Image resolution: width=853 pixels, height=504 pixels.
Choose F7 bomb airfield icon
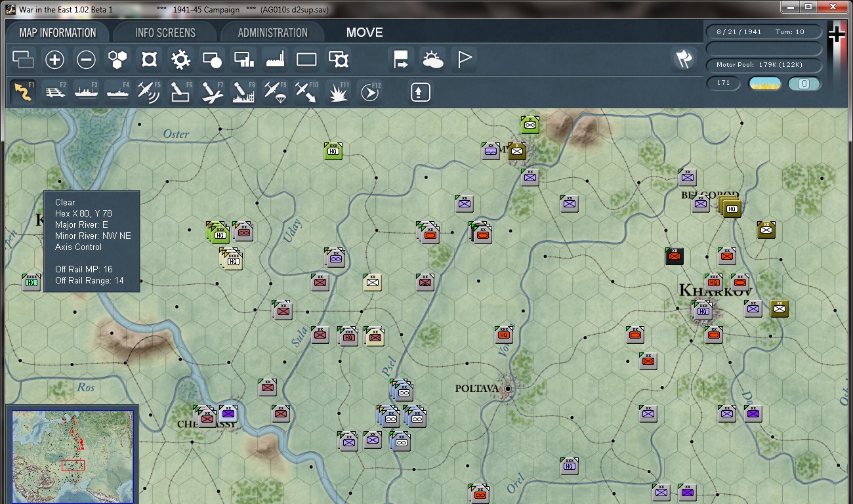213,92
